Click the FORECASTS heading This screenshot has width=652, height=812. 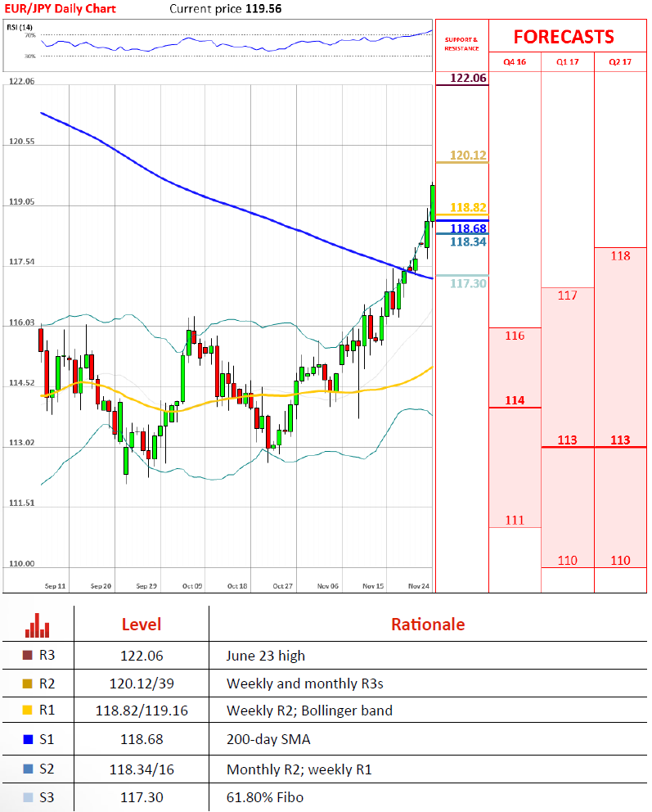click(x=564, y=37)
